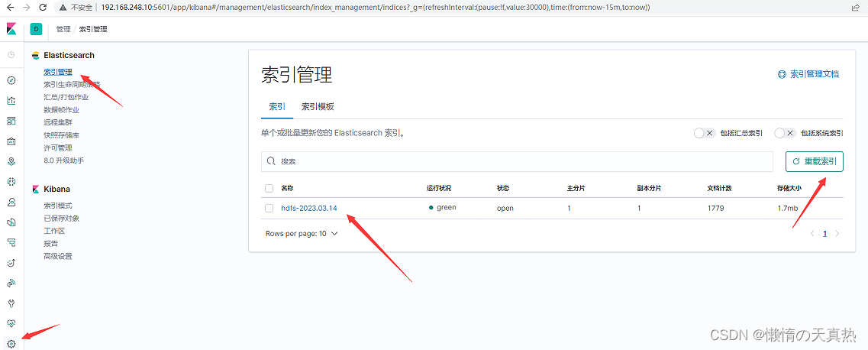The height and width of the screenshot is (350, 868).
Task: Open 报告 under Kibana
Action: click(x=51, y=244)
